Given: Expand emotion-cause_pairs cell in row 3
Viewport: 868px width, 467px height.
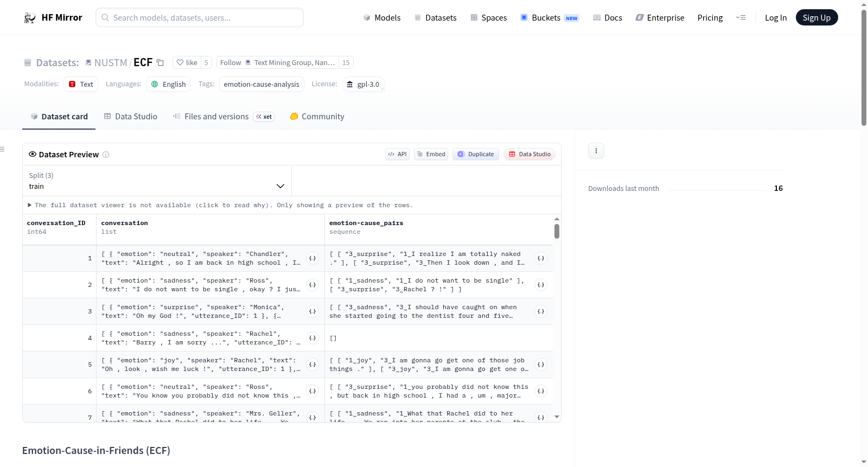Looking at the screenshot, I should [x=541, y=311].
